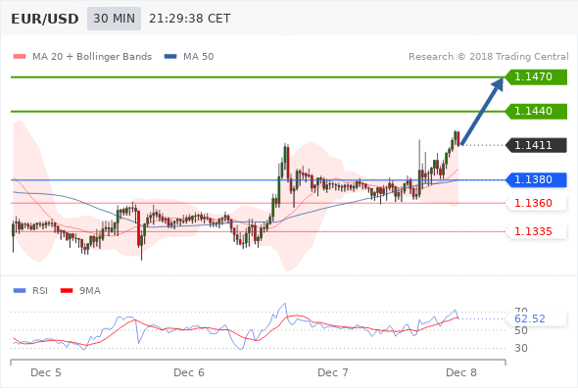Select the blue 1.1380 pivot tag

tap(536, 179)
